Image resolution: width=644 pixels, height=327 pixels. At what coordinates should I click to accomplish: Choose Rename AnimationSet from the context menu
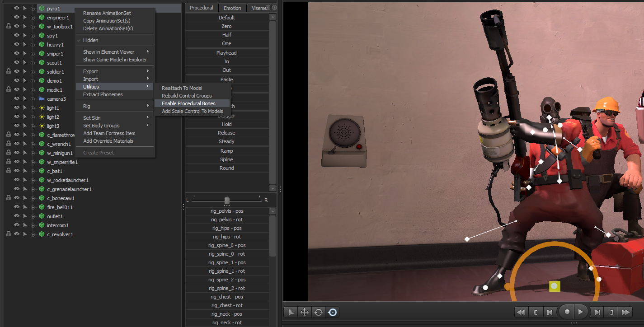tap(115, 13)
